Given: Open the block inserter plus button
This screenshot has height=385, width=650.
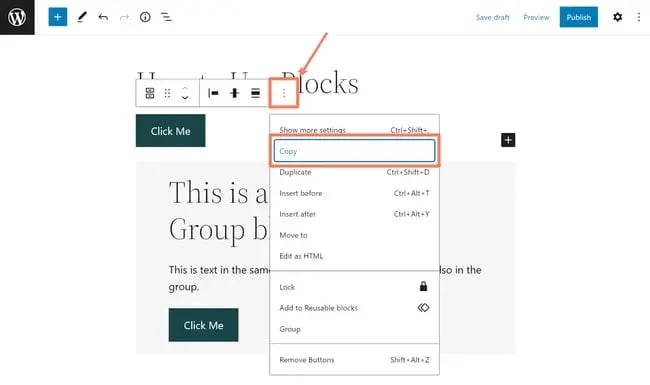Looking at the screenshot, I should click(x=58, y=17).
